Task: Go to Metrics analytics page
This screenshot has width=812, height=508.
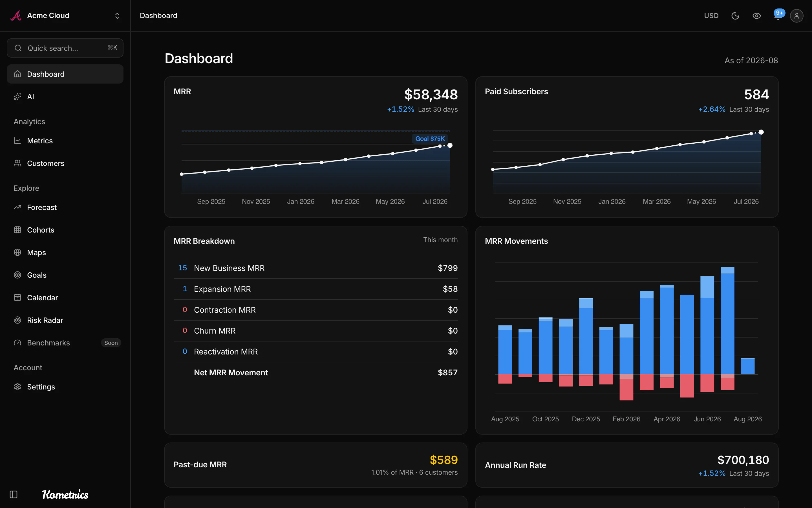Action: [65, 141]
